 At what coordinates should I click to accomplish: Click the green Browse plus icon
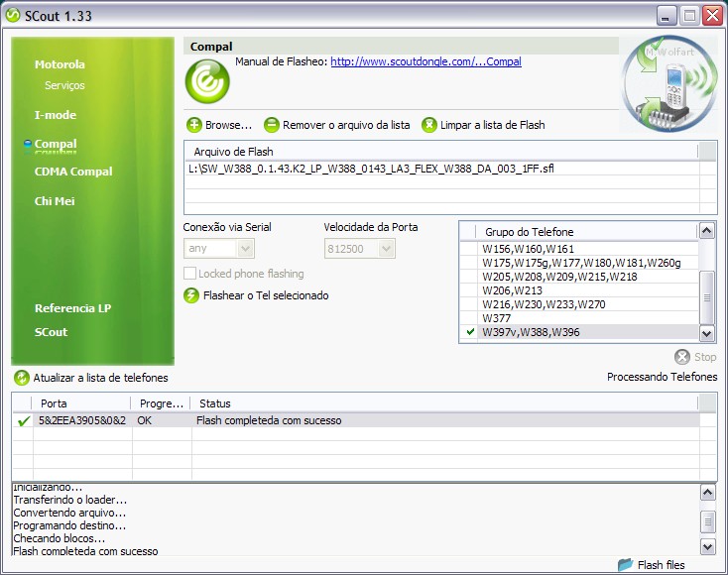[x=194, y=125]
